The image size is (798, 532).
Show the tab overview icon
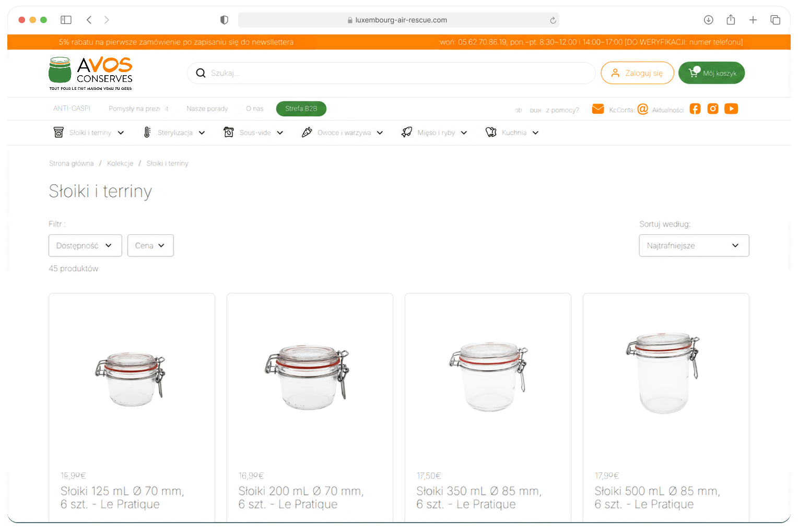775,20
